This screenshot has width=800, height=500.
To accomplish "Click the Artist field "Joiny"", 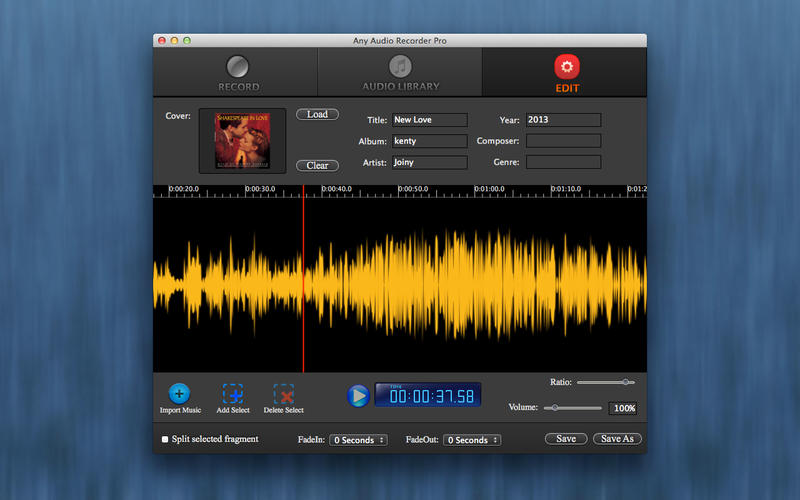I will pyautogui.click(x=430, y=163).
